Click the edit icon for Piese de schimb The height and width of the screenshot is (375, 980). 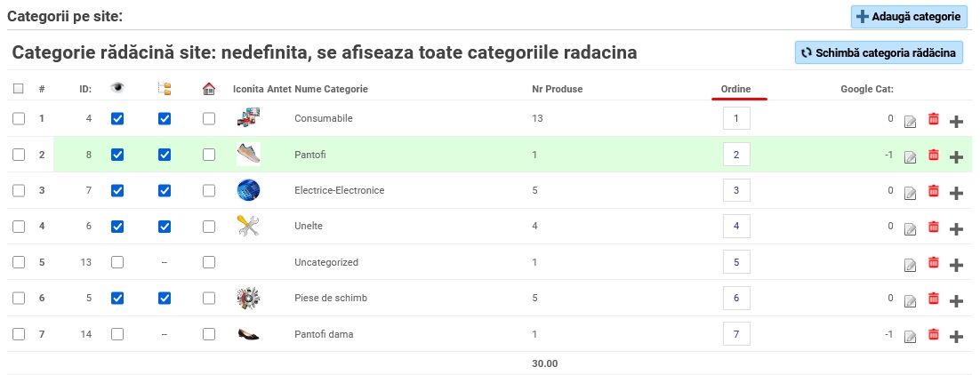click(x=911, y=300)
